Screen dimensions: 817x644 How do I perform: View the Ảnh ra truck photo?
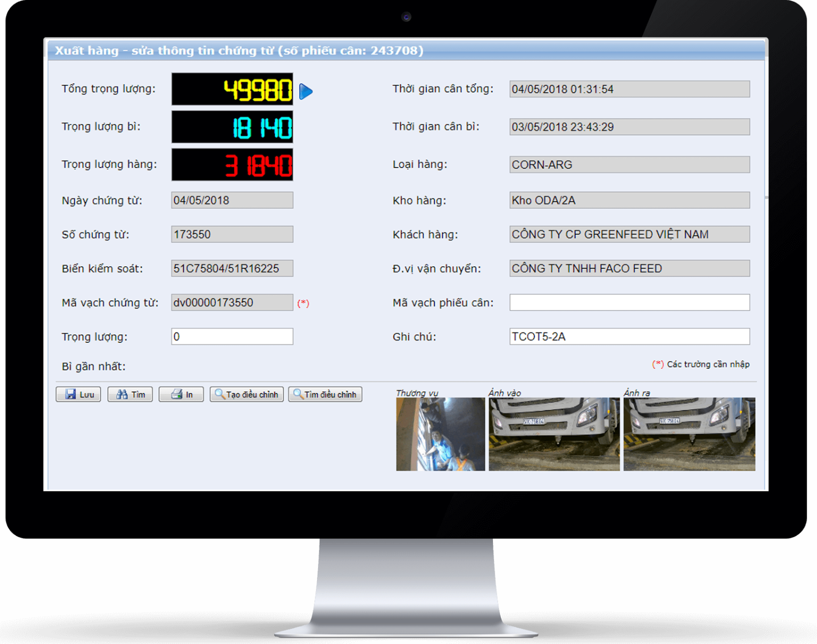point(689,434)
